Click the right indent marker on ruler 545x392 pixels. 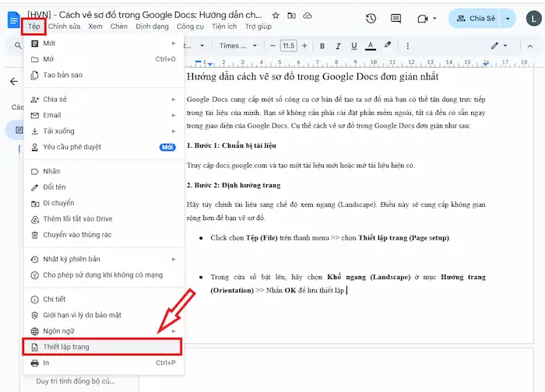tap(486, 64)
